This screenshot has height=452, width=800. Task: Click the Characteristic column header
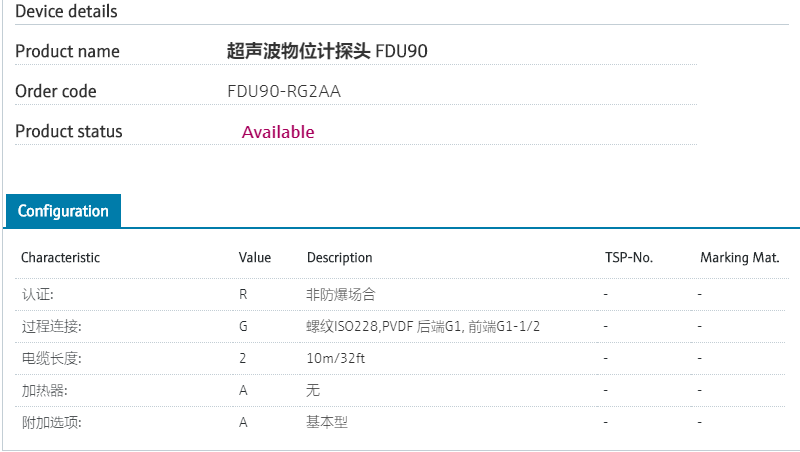click(x=61, y=258)
